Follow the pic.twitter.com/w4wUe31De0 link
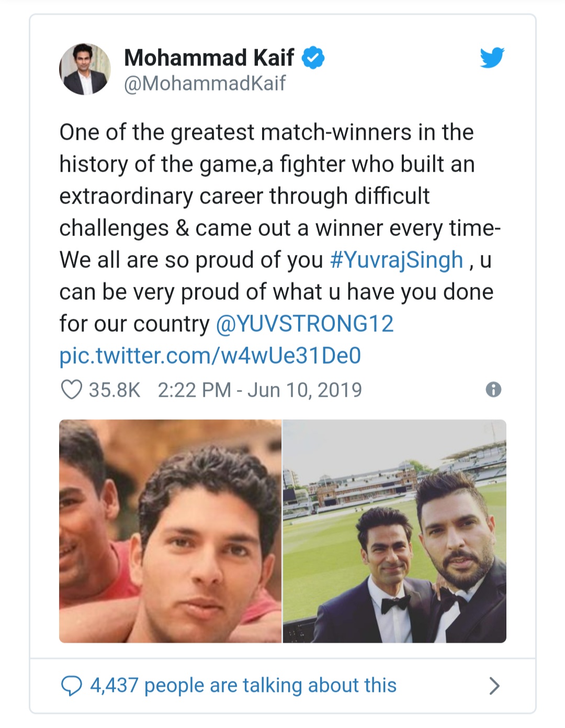Image resolution: width=565 pixels, height=728 pixels. coord(210,356)
